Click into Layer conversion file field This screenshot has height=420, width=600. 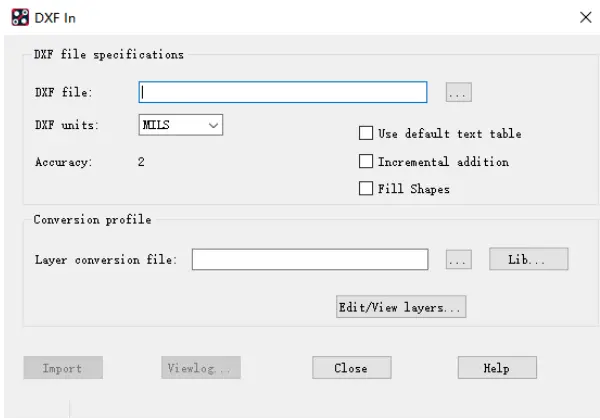pos(310,260)
